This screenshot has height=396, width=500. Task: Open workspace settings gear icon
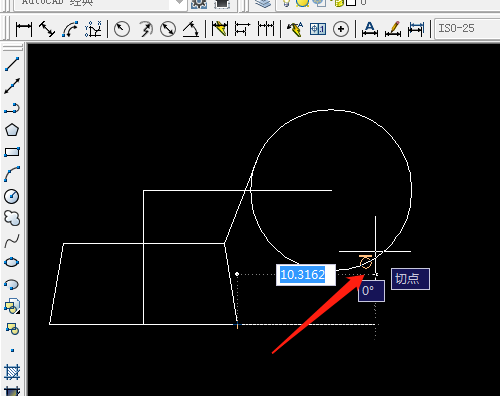tap(199, 3)
